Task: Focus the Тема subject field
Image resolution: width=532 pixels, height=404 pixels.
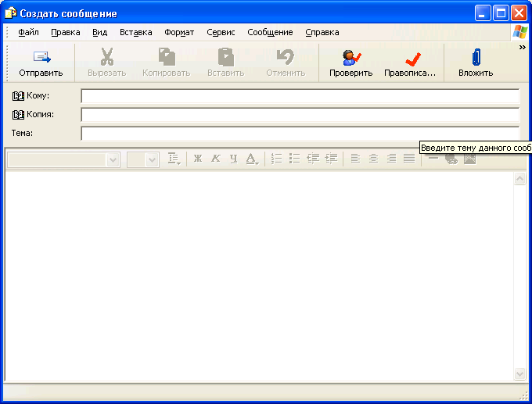Action: [x=300, y=133]
